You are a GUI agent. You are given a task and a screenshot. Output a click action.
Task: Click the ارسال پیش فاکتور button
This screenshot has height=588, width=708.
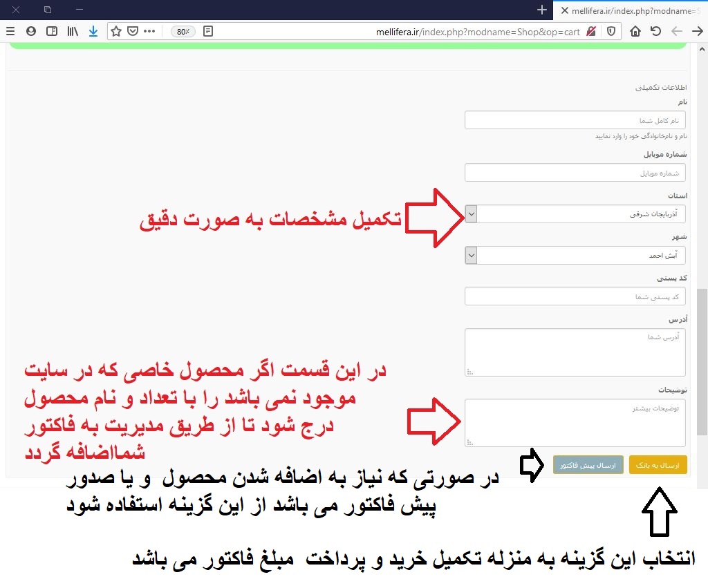[x=588, y=465]
